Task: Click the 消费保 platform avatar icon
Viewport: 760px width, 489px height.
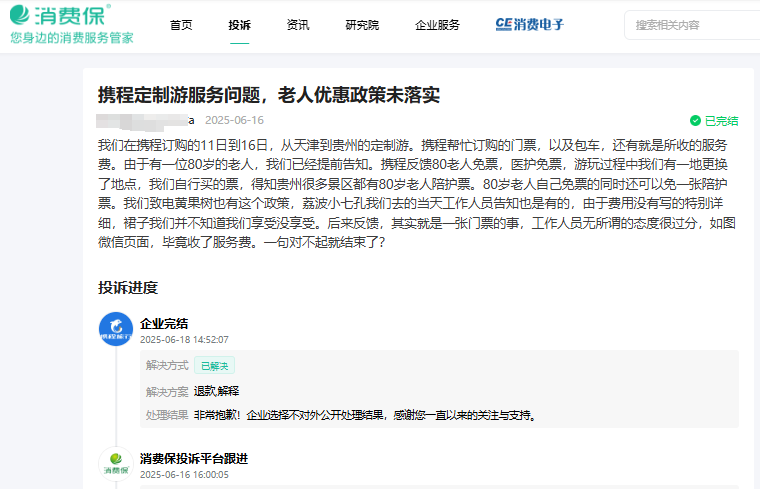Action: 116,464
